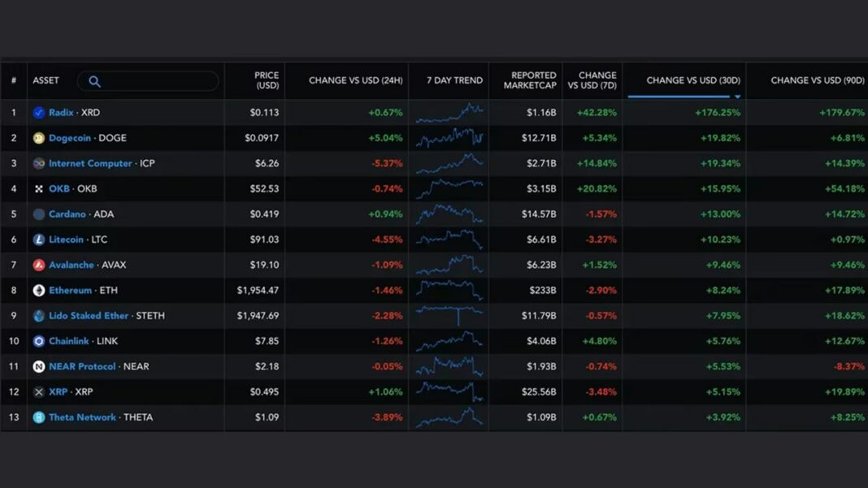The image size is (868, 488).
Task: Click the Chainlink logo icon
Action: (x=38, y=341)
